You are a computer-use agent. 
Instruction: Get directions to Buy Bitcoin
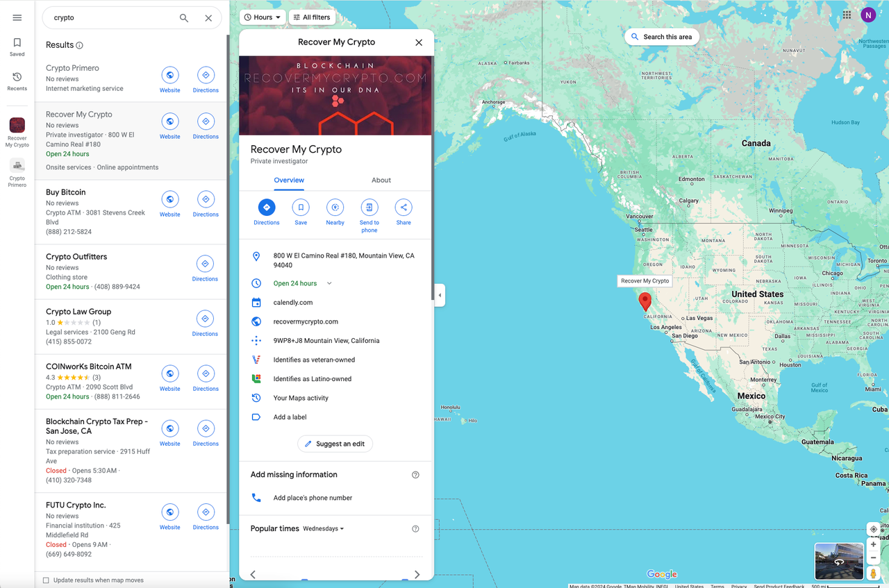pyautogui.click(x=206, y=204)
